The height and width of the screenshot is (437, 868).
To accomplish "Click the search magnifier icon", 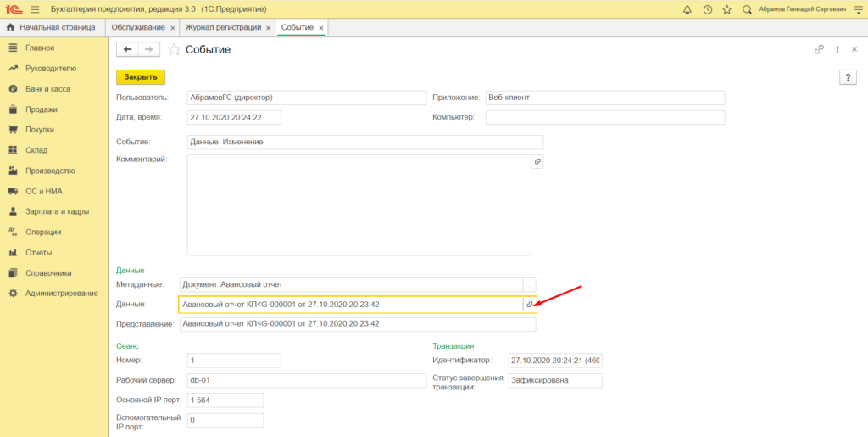I will (x=747, y=9).
